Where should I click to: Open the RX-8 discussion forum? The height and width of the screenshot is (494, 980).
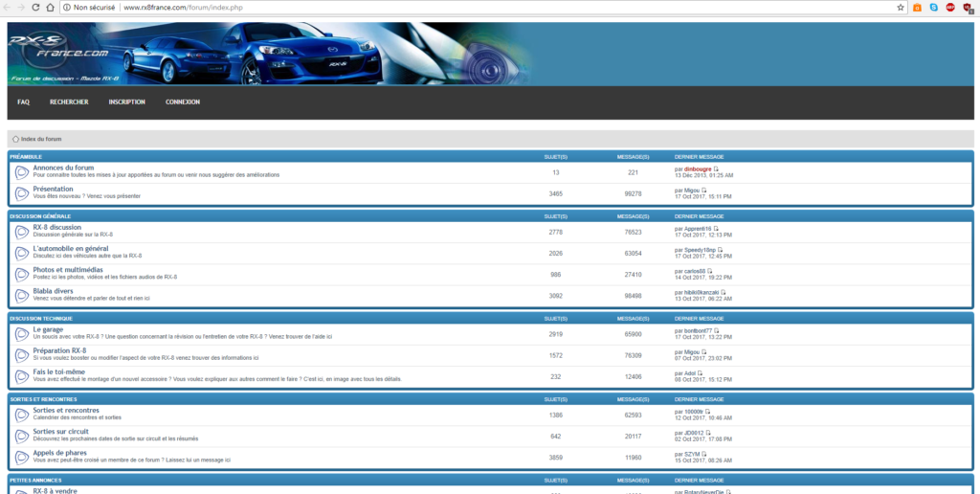click(x=56, y=227)
